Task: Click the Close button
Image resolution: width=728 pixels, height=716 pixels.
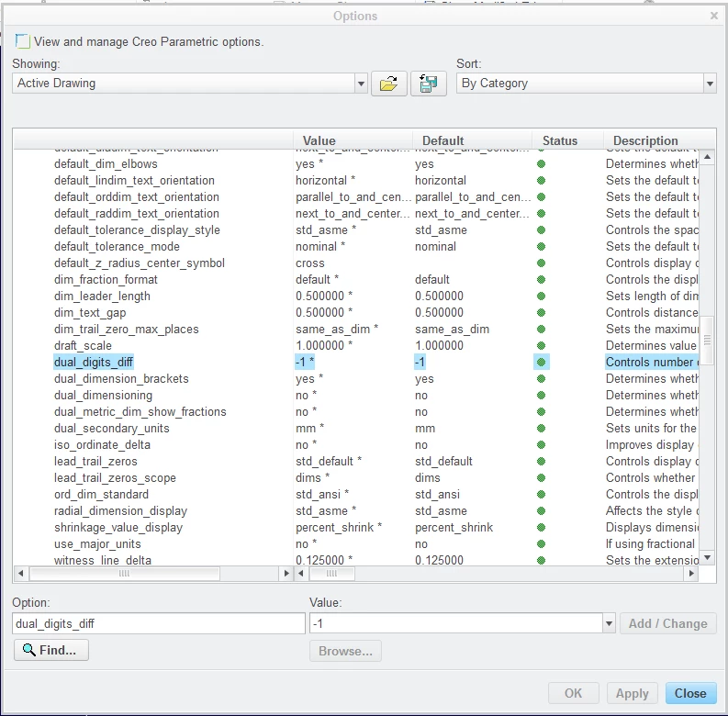Action: pos(690,693)
